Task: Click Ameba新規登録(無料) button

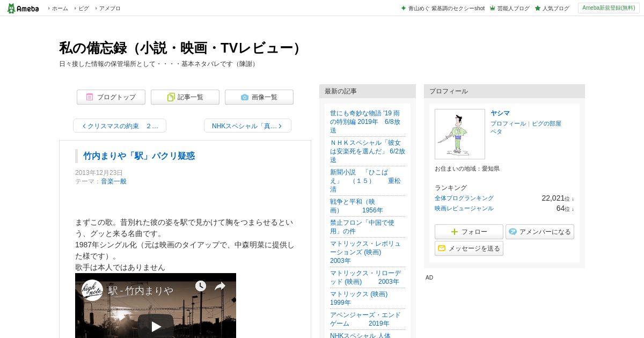Action: (609, 8)
